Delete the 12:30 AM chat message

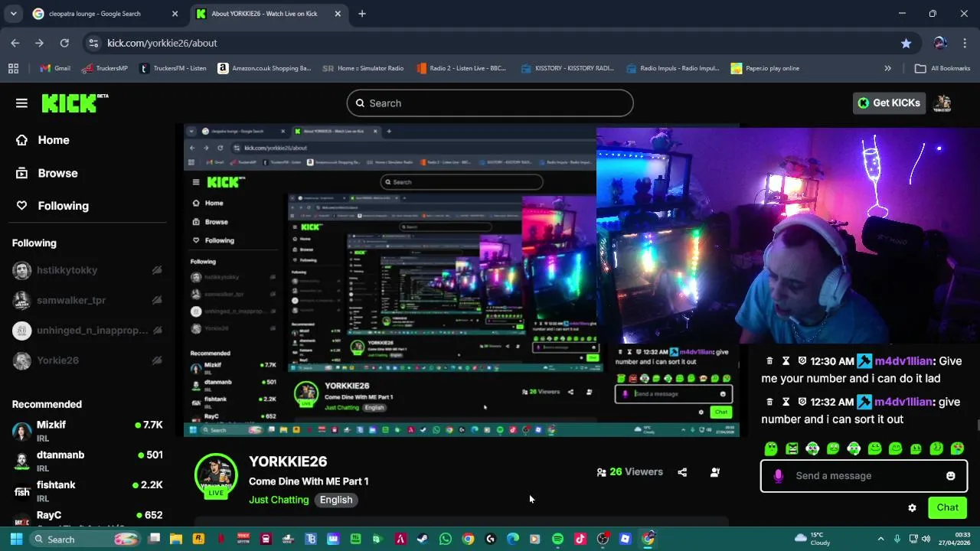(x=769, y=361)
